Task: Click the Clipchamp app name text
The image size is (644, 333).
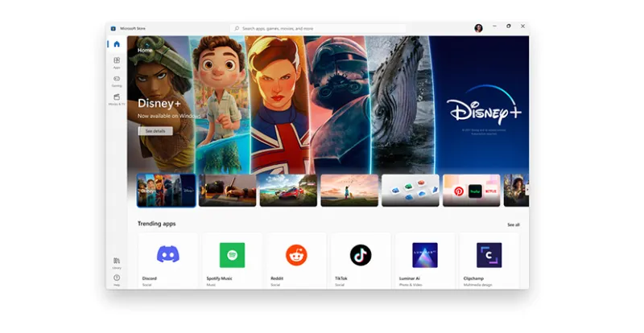Action: (x=473, y=278)
